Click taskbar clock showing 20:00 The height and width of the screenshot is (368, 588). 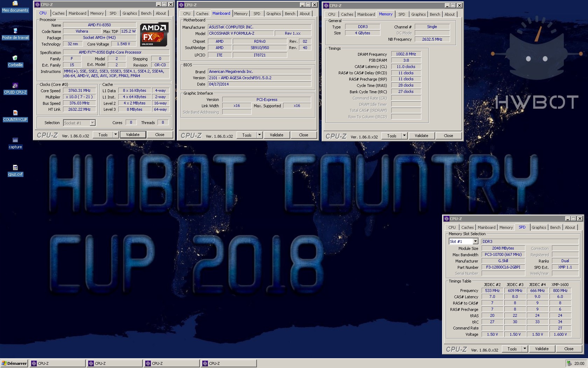click(579, 363)
